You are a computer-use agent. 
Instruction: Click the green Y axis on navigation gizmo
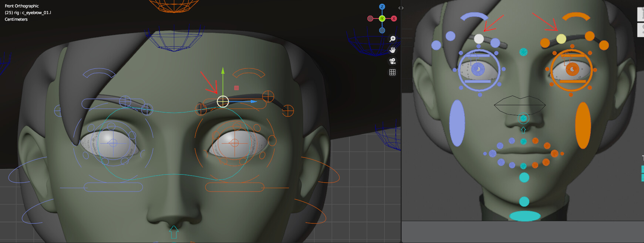pyautogui.click(x=382, y=19)
